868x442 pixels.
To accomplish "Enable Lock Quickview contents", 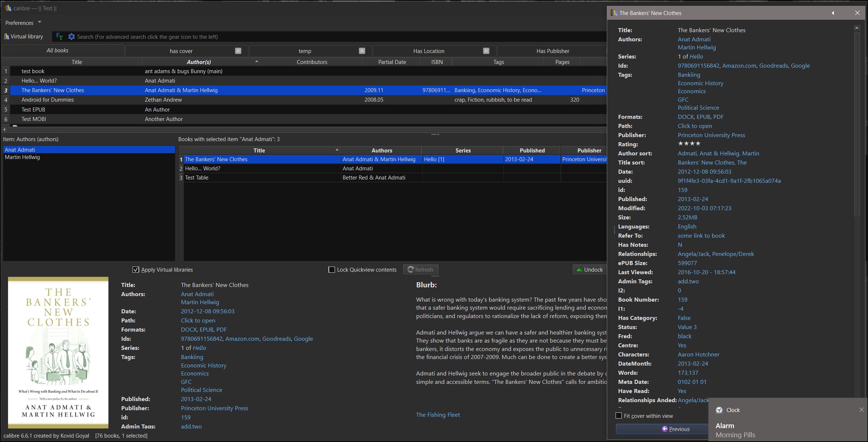I will pyautogui.click(x=332, y=270).
